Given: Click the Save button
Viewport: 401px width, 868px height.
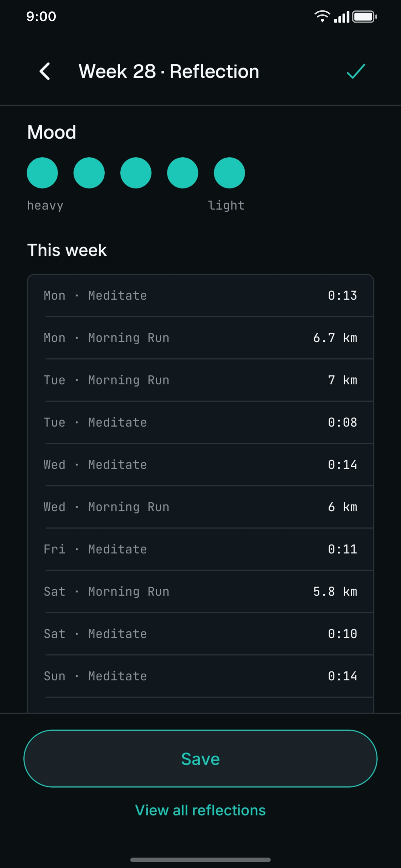Looking at the screenshot, I should (x=200, y=759).
